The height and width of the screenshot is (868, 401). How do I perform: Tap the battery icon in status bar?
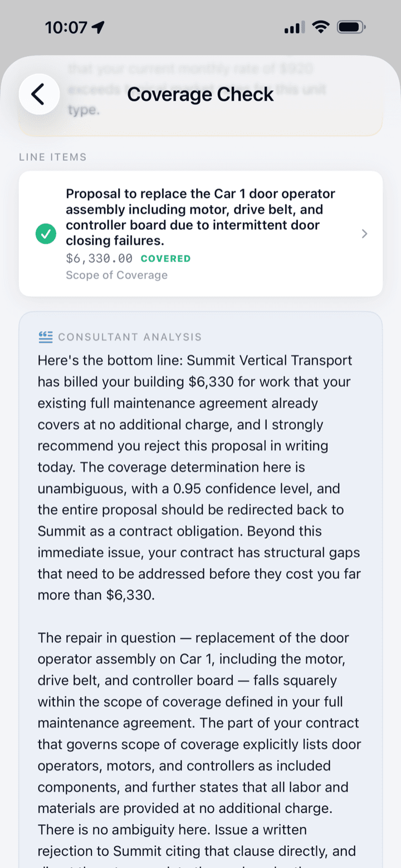point(351,27)
